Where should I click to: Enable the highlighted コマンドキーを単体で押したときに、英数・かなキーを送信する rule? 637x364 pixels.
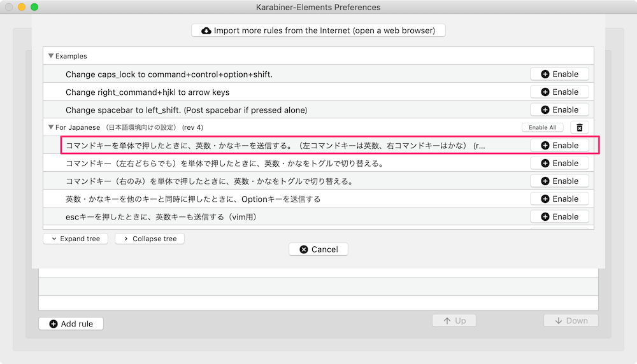[559, 145]
